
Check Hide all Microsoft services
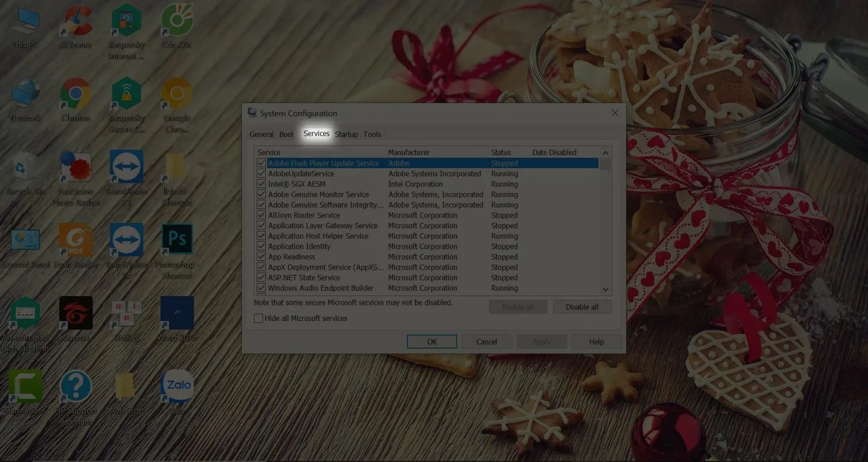259,318
